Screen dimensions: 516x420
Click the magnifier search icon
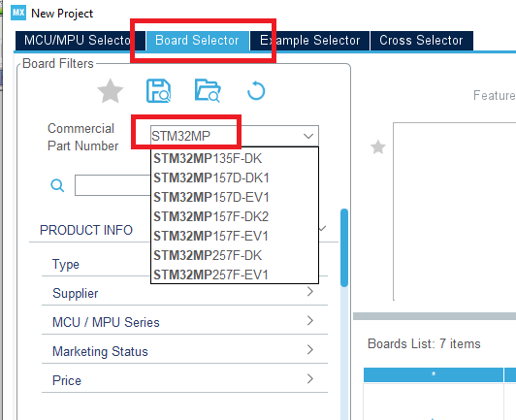point(57,185)
